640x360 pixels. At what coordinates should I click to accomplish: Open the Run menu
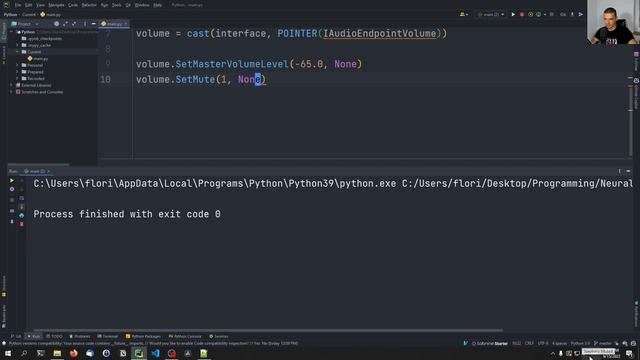104,5
